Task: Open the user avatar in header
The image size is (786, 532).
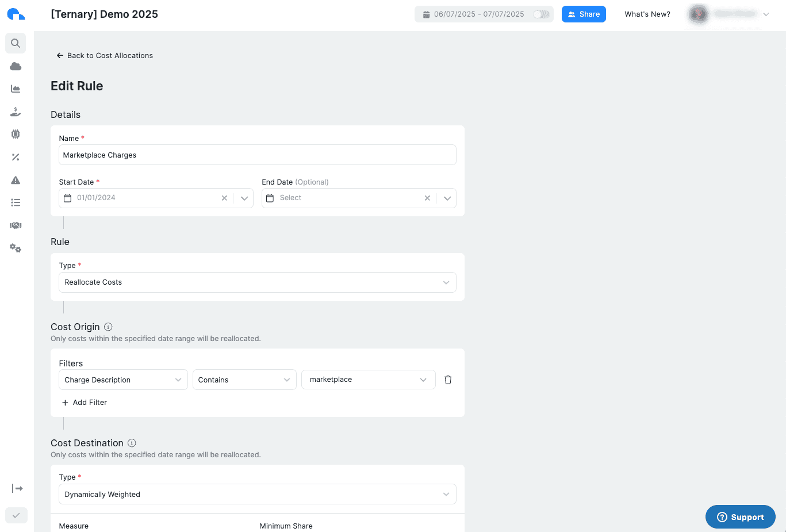Action: click(699, 14)
